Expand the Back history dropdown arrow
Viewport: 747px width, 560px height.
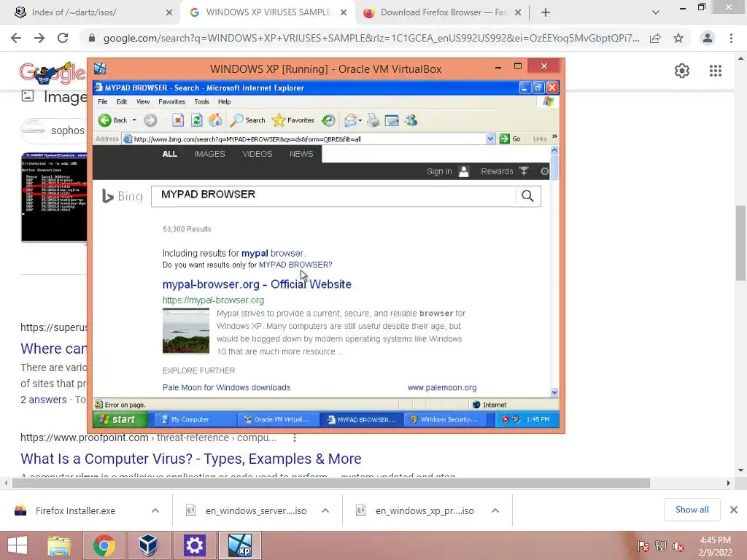pyautogui.click(x=134, y=120)
